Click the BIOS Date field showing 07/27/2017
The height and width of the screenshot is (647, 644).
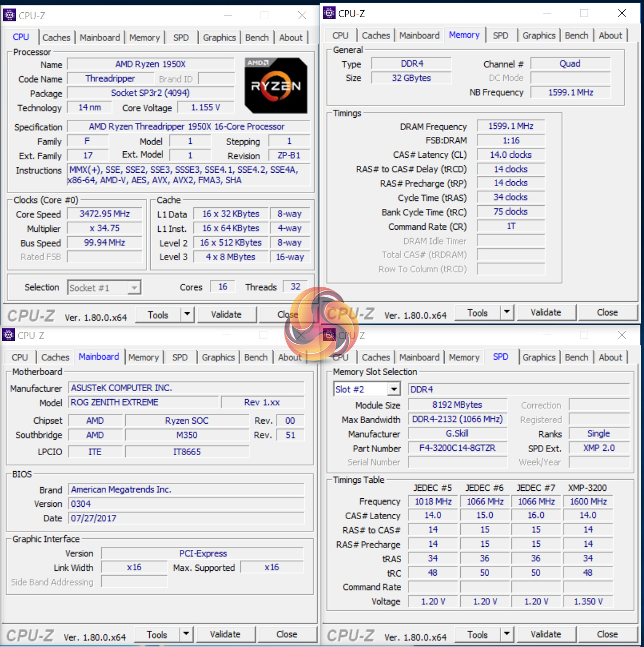point(186,518)
